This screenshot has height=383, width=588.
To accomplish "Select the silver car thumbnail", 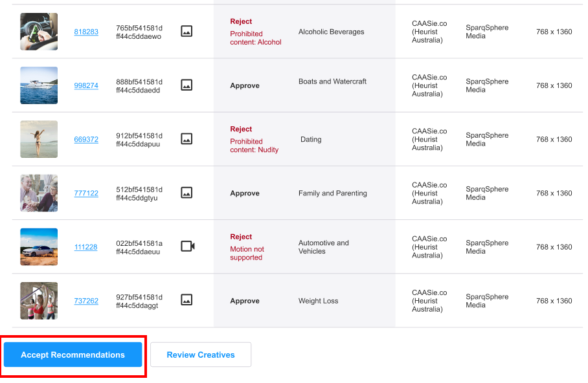I will tap(39, 247).
